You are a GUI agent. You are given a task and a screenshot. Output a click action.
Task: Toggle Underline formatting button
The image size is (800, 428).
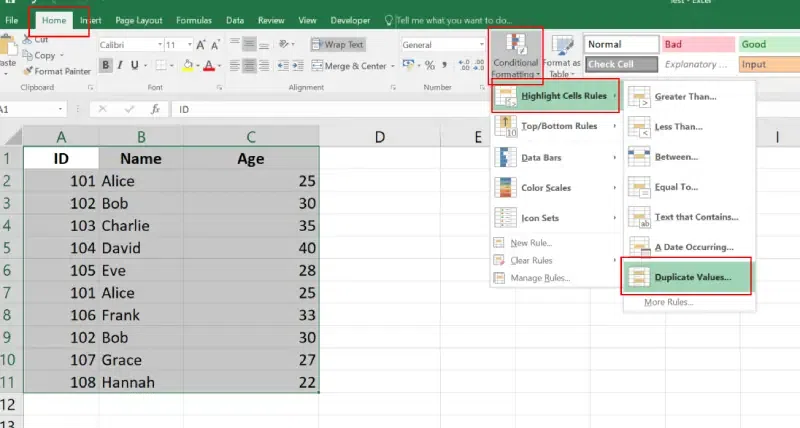point(135,65)
